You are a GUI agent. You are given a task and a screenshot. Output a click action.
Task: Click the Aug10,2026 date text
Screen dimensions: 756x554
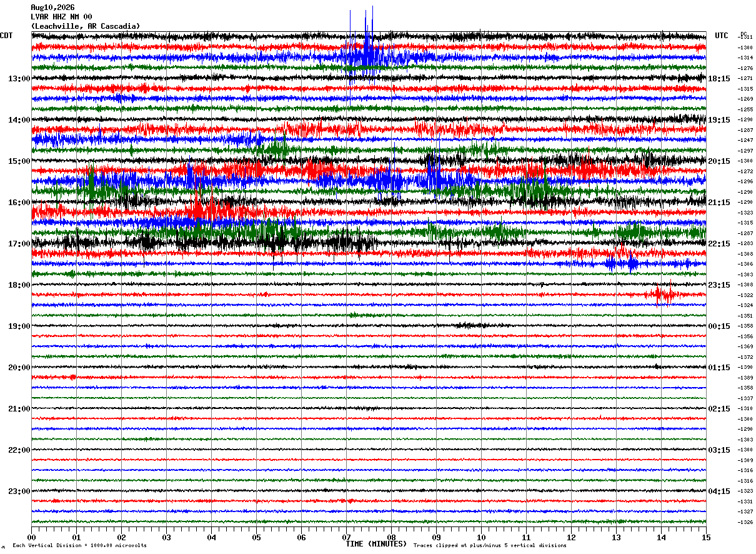coord(52,8)
